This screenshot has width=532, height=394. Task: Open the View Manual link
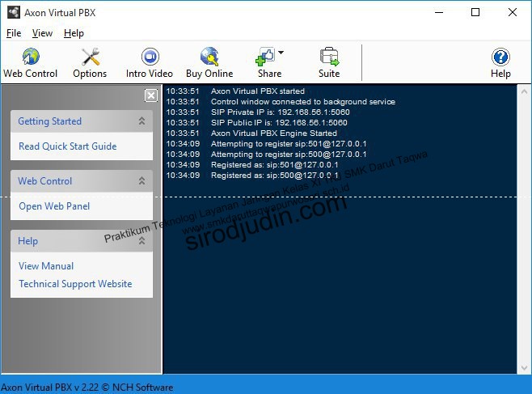tap(46, 265)
